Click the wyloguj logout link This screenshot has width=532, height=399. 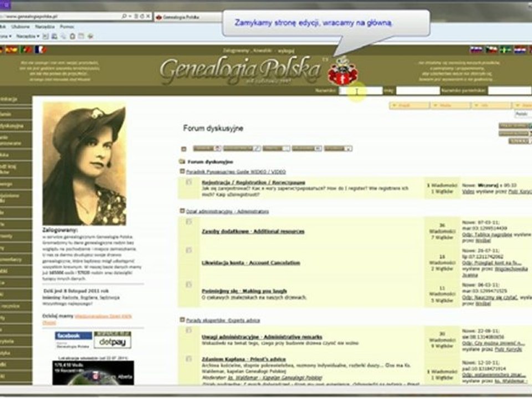pyautogui.click(x=286, y=51)
